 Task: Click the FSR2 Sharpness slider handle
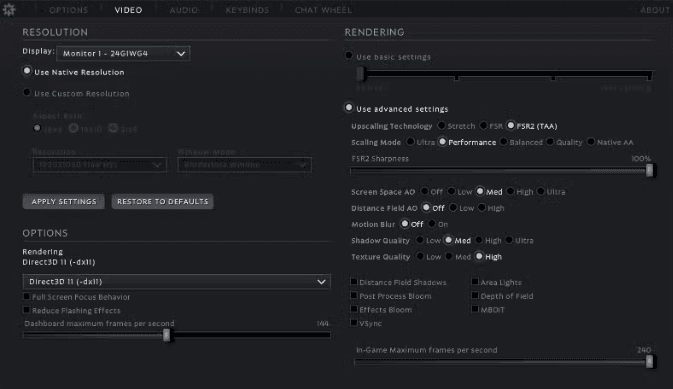[649, 170]
